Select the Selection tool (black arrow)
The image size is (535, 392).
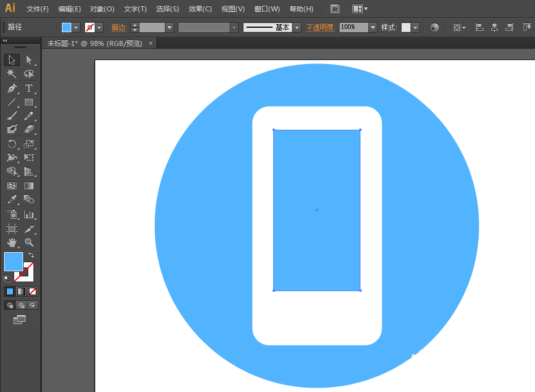12,60
